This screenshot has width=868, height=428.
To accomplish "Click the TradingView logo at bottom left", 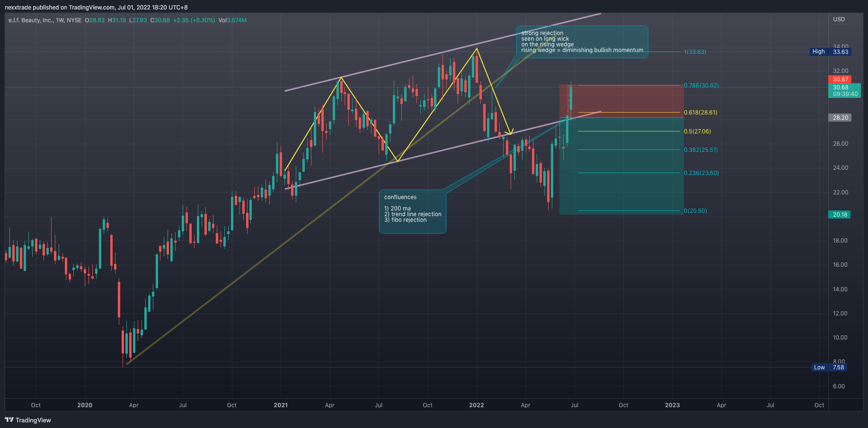I will click(28, 420).
